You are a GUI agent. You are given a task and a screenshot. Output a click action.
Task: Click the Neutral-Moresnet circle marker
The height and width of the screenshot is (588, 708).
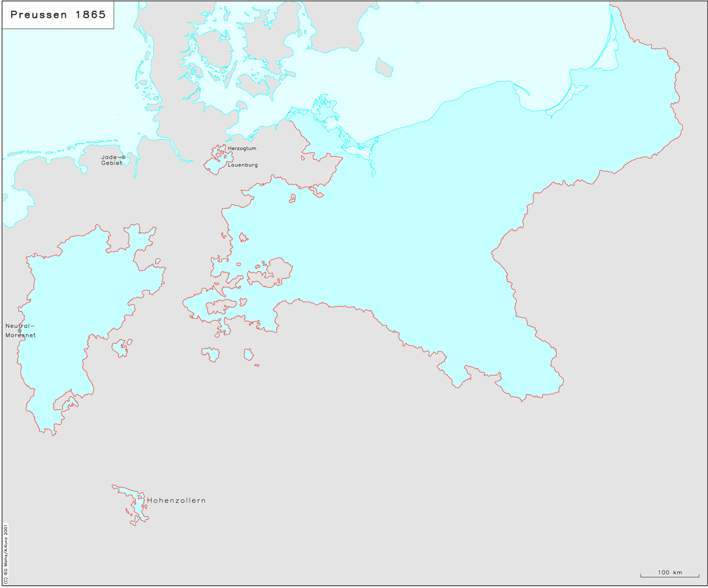[19, 331]
